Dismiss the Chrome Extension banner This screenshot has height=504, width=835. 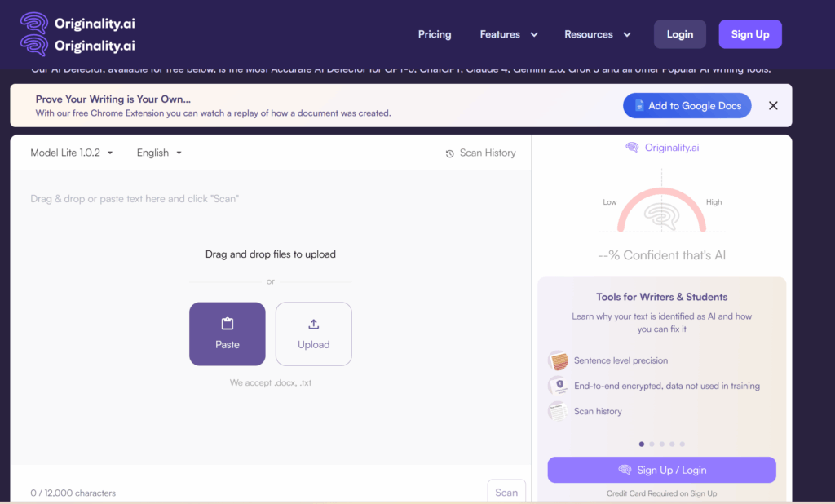(773, 106)
